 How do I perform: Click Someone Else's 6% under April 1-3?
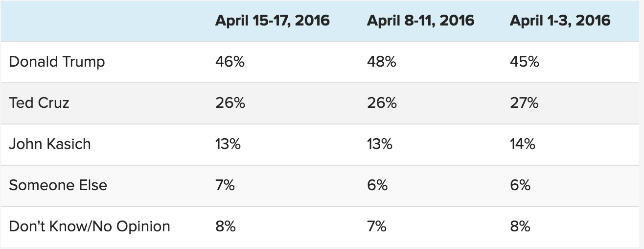point(520,185)
